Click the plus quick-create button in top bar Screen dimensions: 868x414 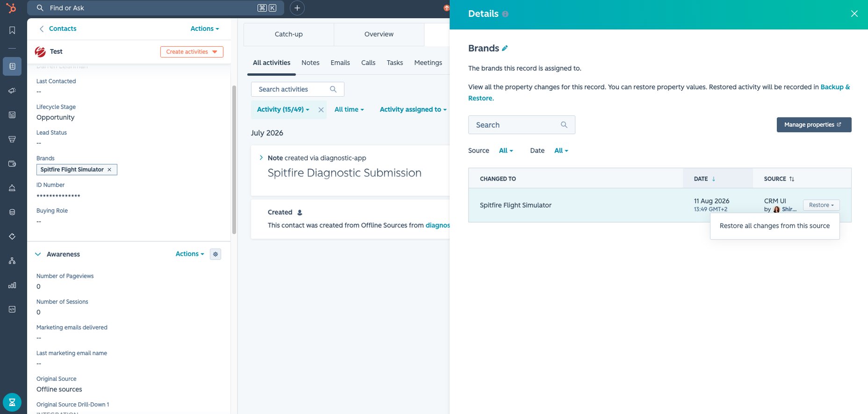pyautogui.click(x=297, y=8)
